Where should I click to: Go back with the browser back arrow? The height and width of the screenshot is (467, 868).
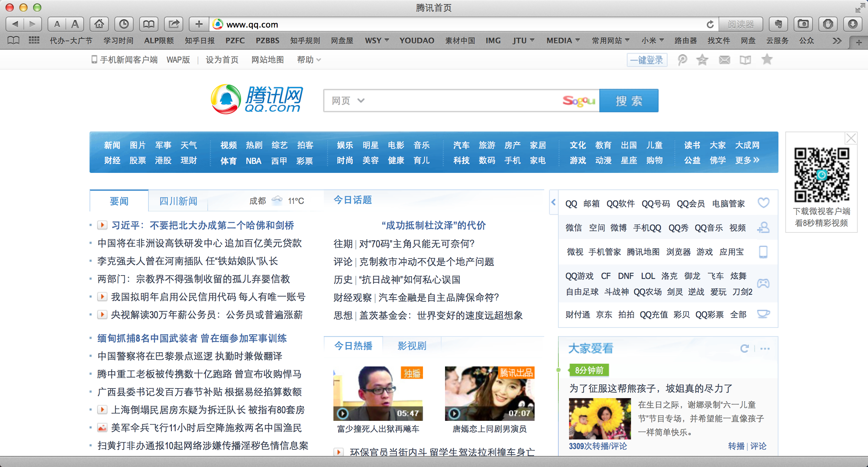coord(15,24)
